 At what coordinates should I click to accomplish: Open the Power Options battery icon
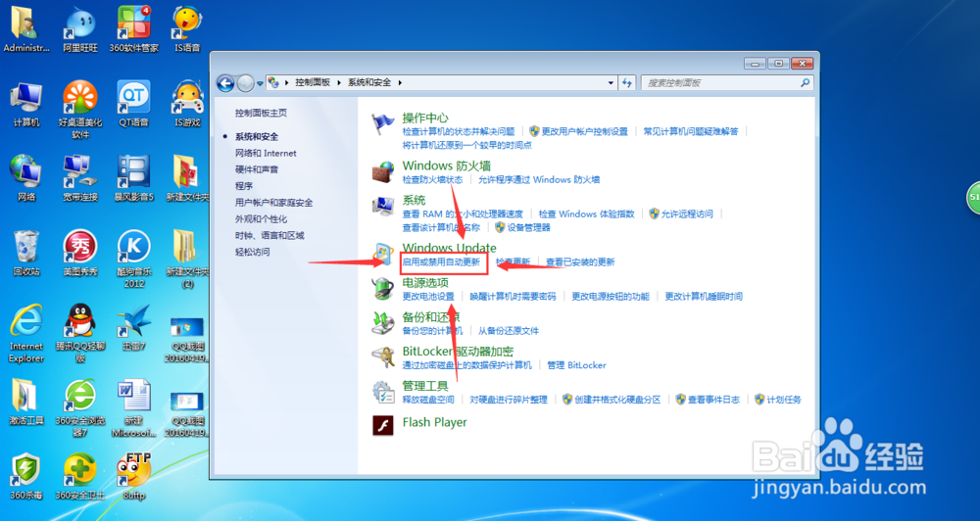coord(382,289)
